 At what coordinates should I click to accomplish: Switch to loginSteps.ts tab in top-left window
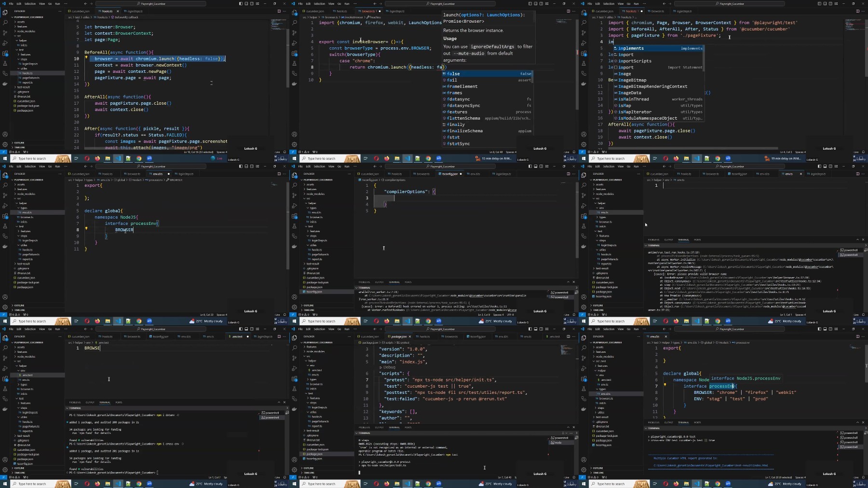click(x=134, y=11)
